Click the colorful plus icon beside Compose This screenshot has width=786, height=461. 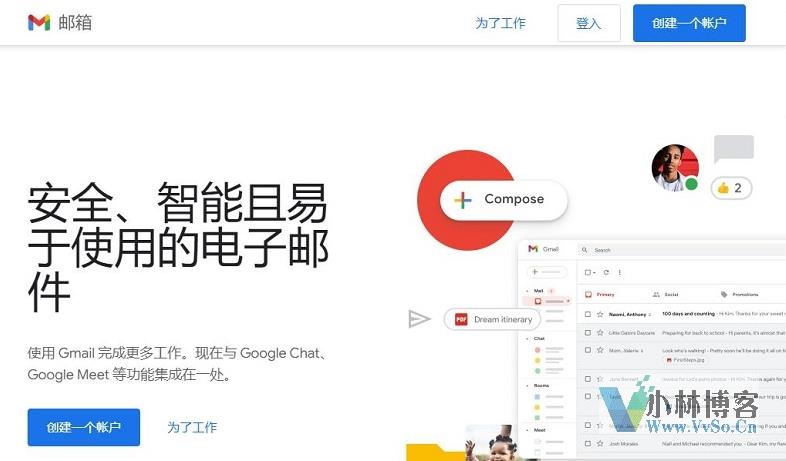463,200
